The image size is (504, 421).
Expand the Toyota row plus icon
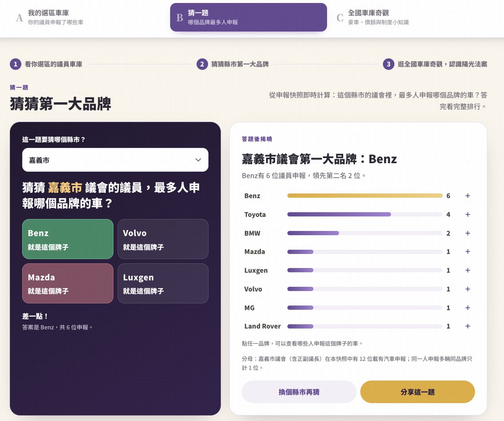click(x=468, y=214)
